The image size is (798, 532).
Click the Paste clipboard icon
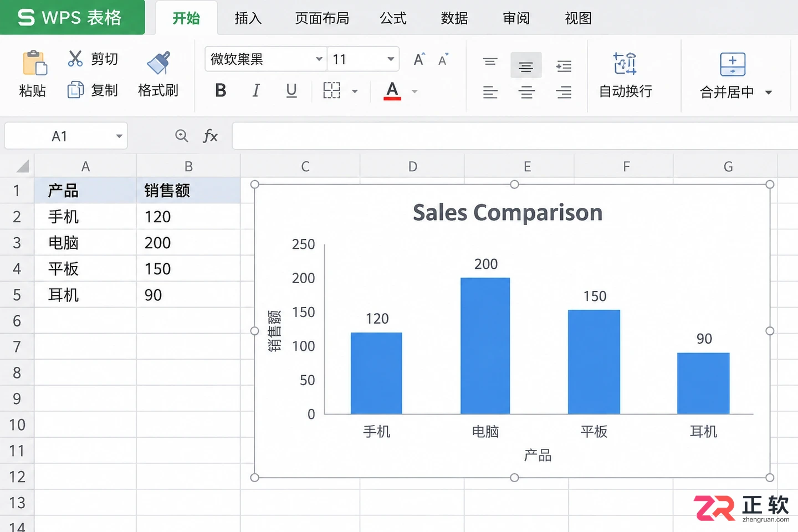[x=34, y=63]
